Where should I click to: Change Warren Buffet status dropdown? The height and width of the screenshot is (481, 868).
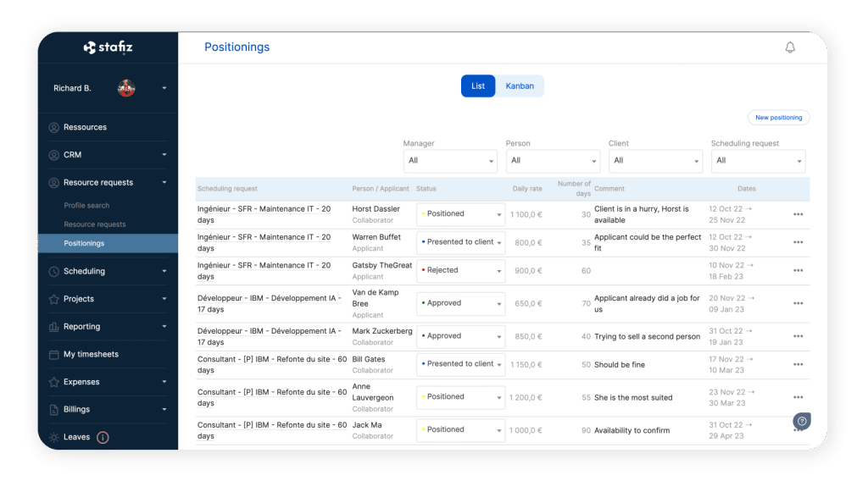(x=460, y=242)
